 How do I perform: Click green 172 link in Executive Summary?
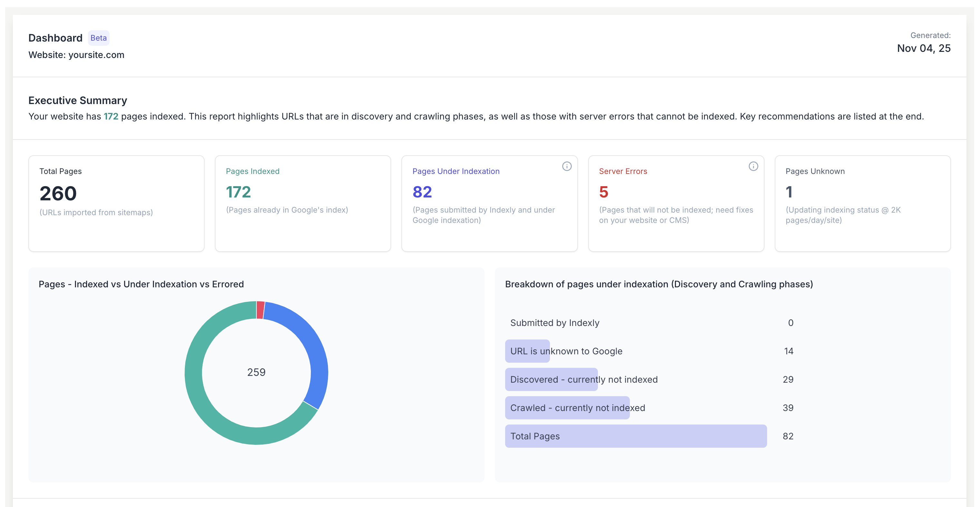[111, 116]
